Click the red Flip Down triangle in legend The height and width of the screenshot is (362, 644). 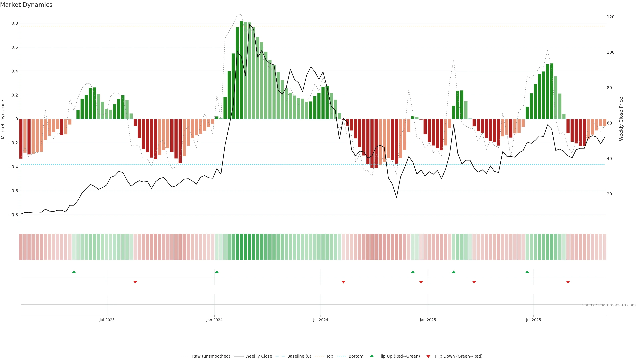428,356
